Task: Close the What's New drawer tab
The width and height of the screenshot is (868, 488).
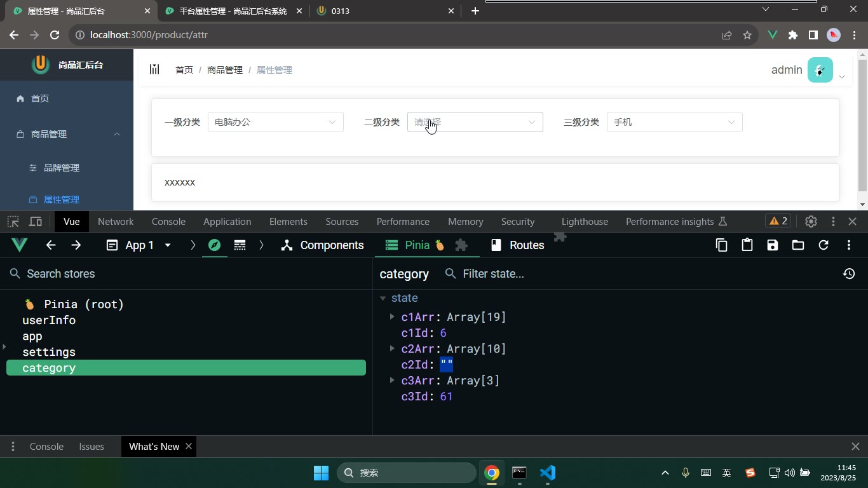Action: point(189,447)
